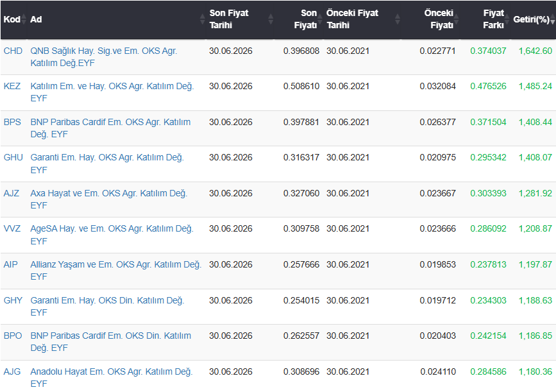556x392 pixels.
Task: Click the Ad column header label
Action: pyautogui.click(x=36, y=19)
